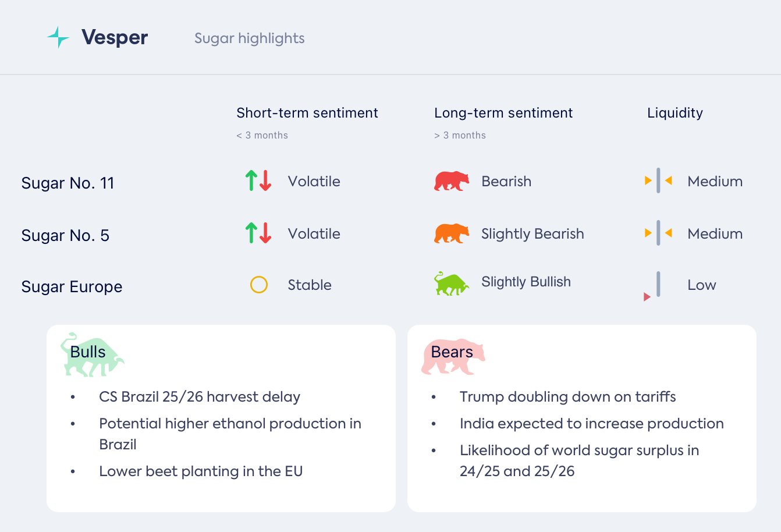Click the Trump doubling down on tariffs bullet
781x532 pixels.
coord(567,397)
